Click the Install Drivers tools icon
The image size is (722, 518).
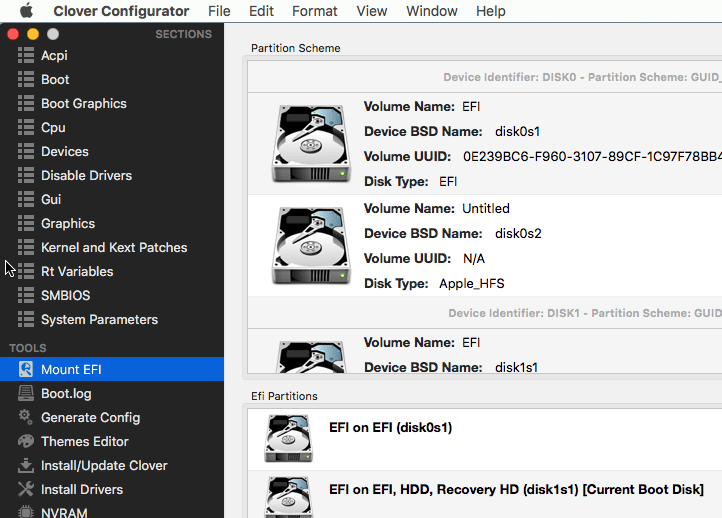point(26,489)
